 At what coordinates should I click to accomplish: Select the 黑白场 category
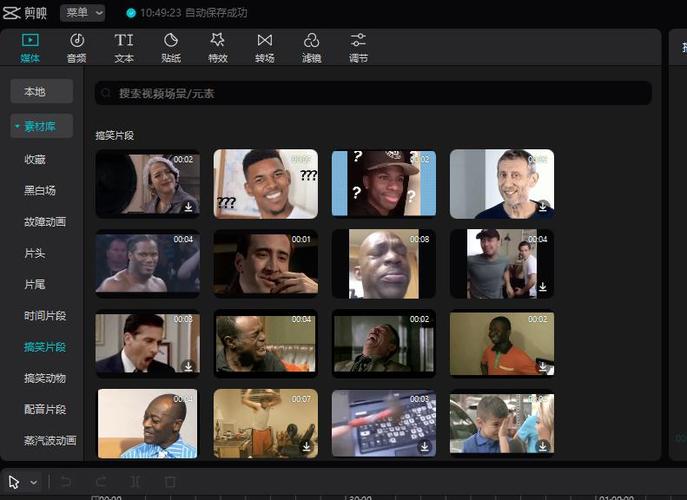click(x=40, y=190)
